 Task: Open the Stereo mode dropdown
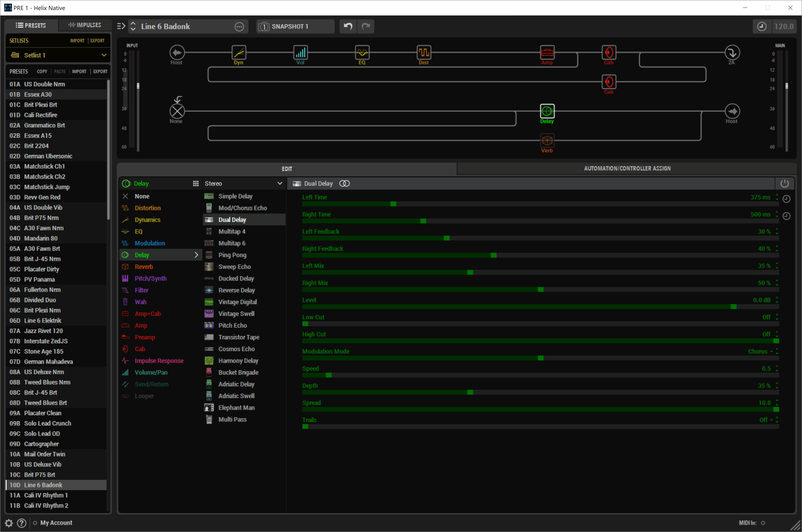244,183
